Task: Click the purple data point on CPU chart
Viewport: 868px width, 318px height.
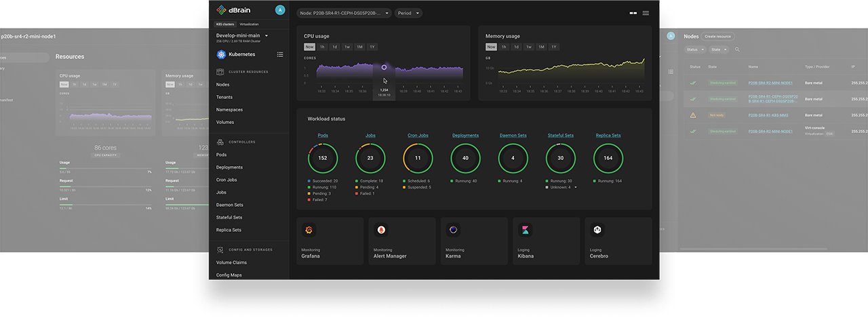Action: tap(384, 67)
